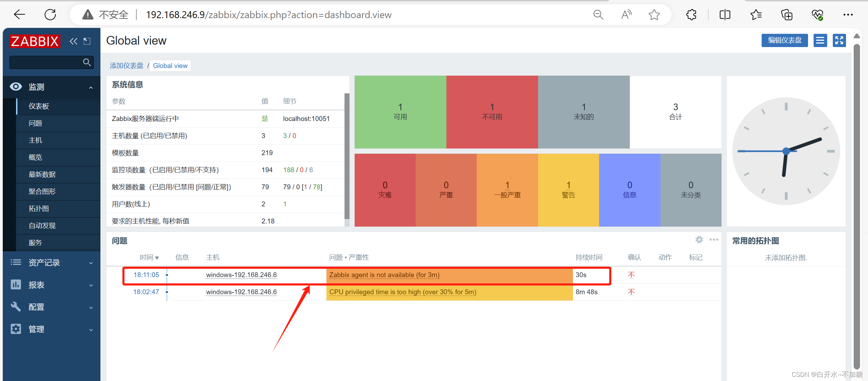
Task: Toggle the split screen icon
Action: pyautogui.click(x=725, y=15)
